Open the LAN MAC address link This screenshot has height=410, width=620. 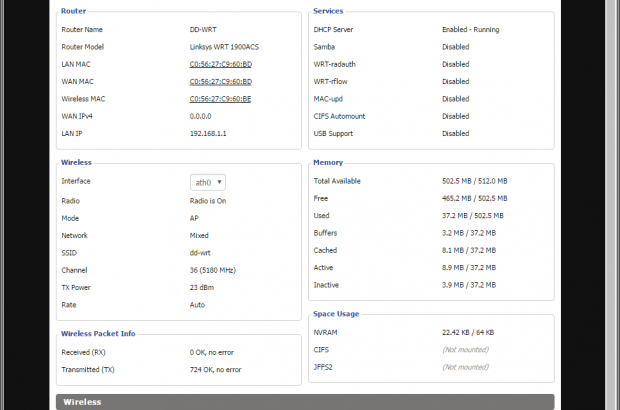[x=220, y=64]
